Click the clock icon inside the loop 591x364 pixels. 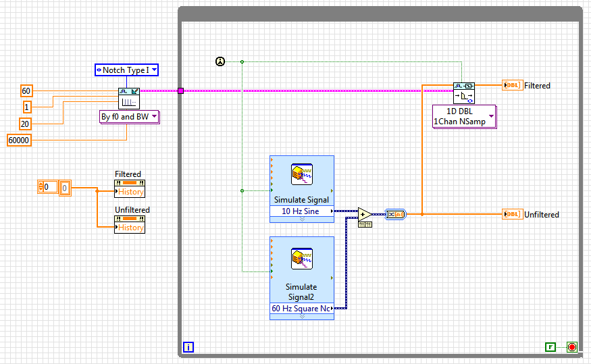coord(220,61)
